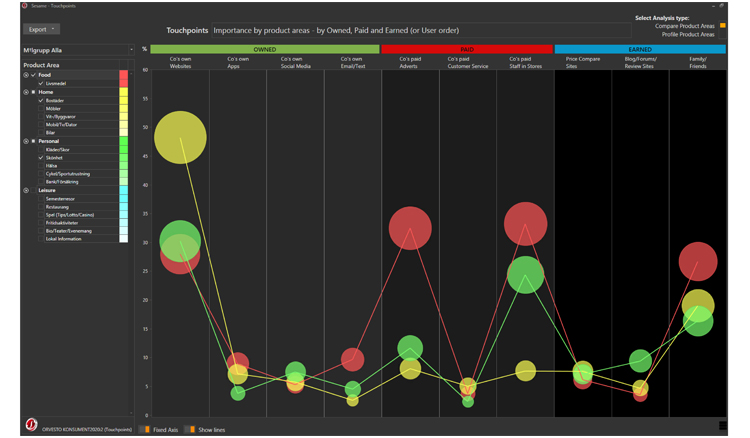Select the EARNED category header
The height and width of the screenshot is (438, 750).
pyautogui.click(x=640, y=49)
